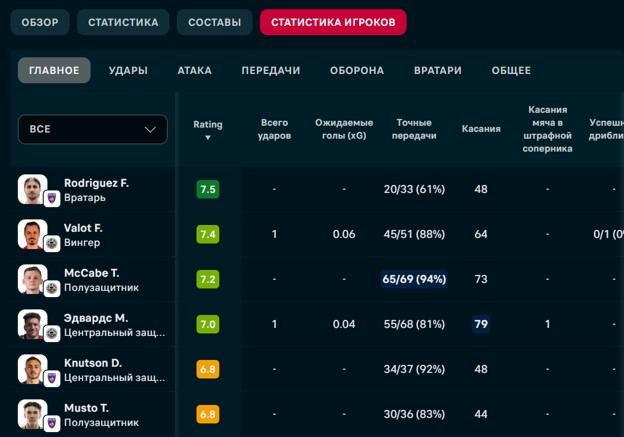The image size is (624, 437).
Task: Open Эдвардс М. player photo
Action: pos(32,324)
